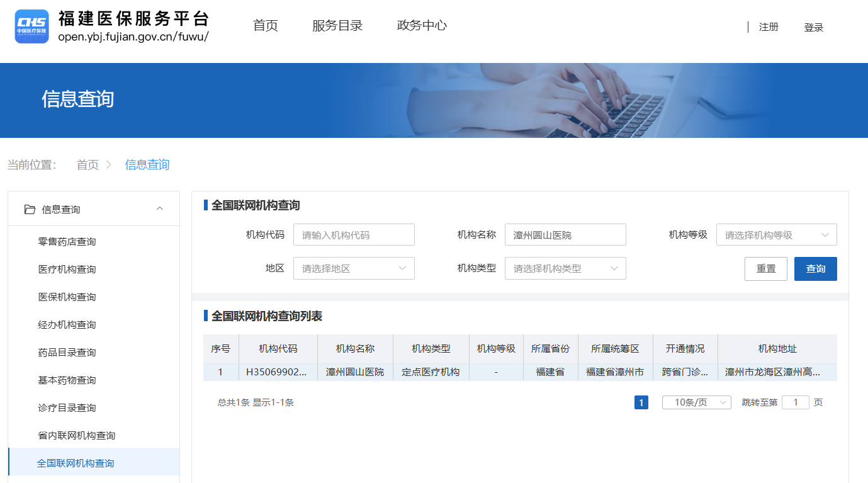Click the 注册 link

click(769, 27)
